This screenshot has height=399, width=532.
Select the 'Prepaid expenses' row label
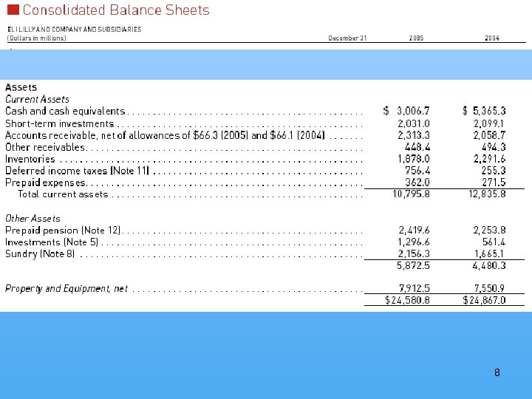(x=46, y=183)
